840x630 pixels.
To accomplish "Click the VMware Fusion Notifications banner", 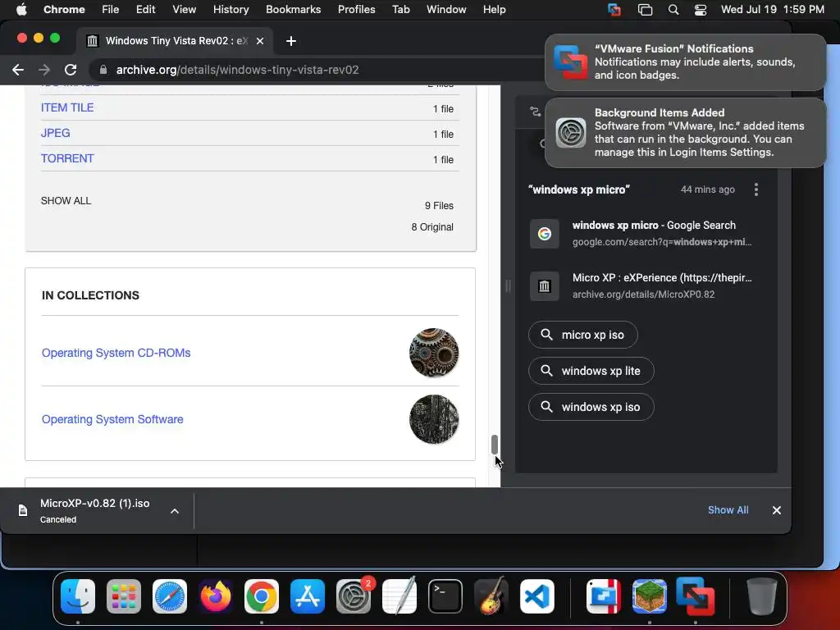I will 685,62.
